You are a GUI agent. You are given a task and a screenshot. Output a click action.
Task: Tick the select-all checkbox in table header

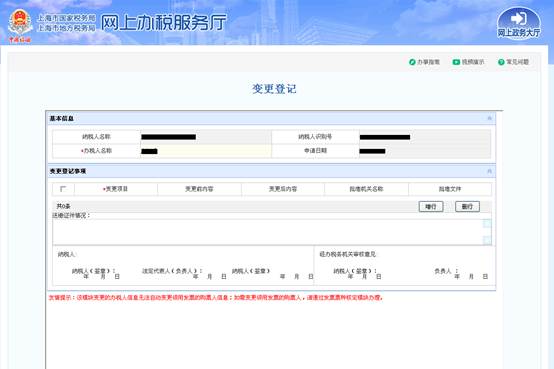pyautogui.click(x=63, y=189)
